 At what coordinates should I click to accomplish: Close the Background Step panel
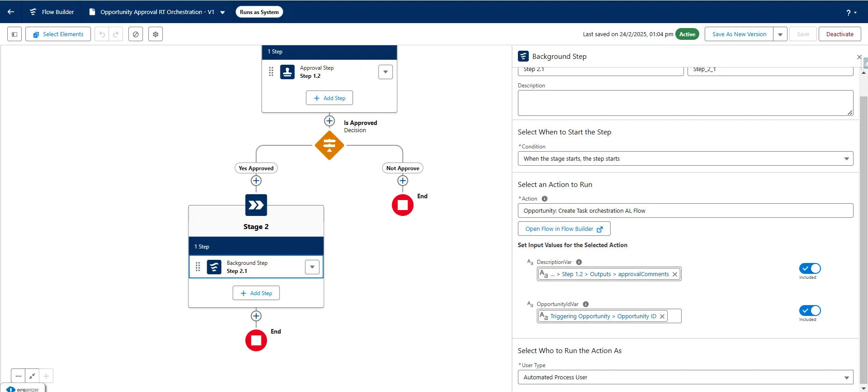[859, 57]
